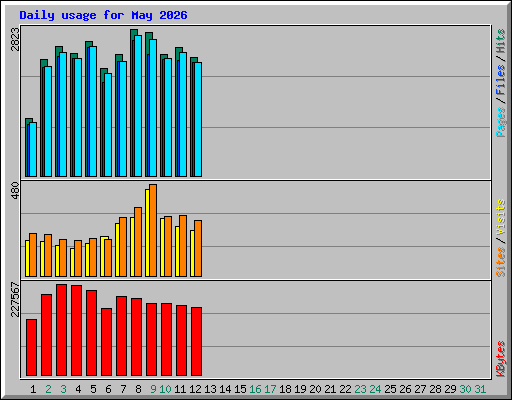Click the 'Sites' legend label
Image resolution: width=512 pixels, height=400 pixels.
pyautogui.click(x=501, y=262)
